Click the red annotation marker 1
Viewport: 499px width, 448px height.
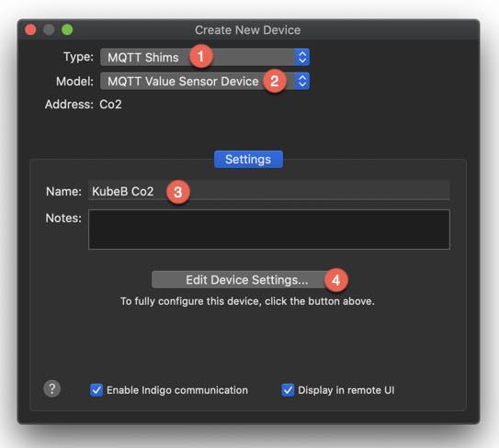click(x=201, y=56)
